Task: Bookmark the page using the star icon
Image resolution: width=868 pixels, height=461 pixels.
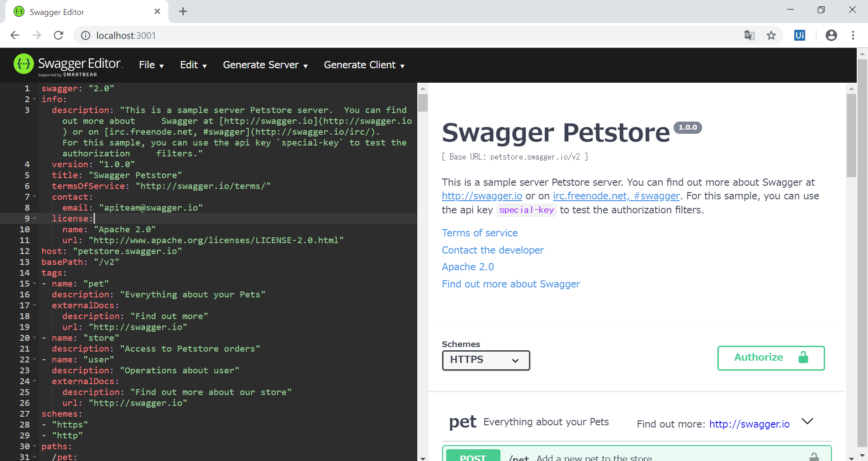Action: pyautogui.click(x=771, y=35)
